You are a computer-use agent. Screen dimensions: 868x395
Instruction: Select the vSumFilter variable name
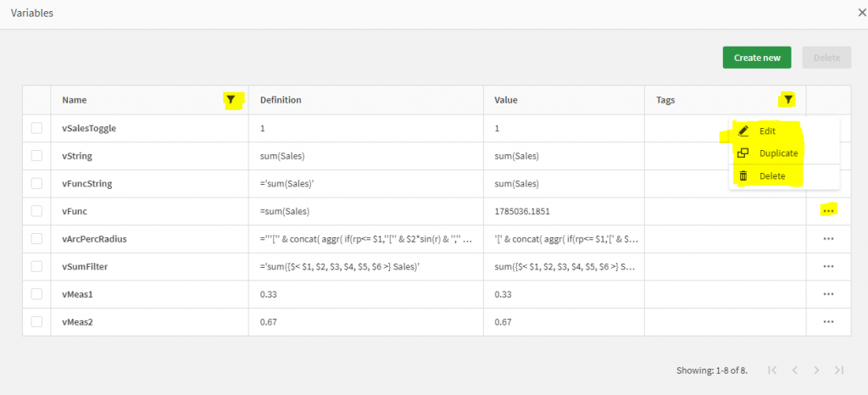point(85,267)
